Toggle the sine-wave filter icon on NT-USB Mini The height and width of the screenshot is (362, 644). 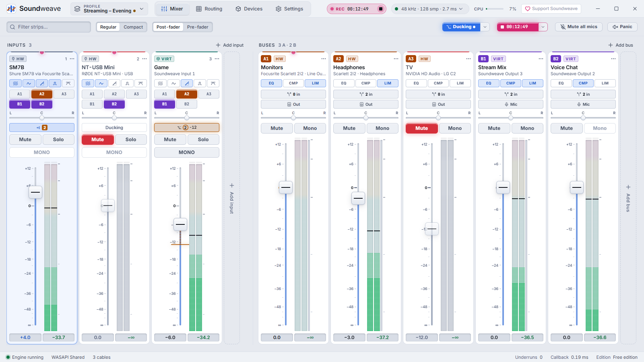101,83
